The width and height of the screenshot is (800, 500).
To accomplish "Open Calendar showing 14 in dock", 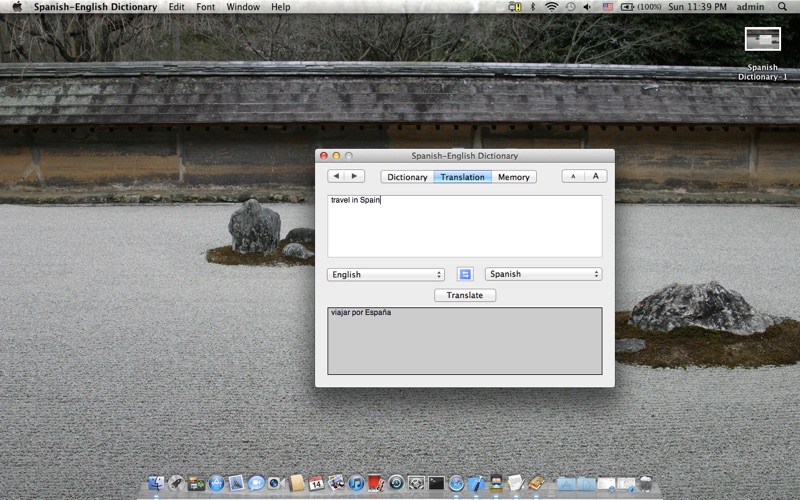I will click(316, 483).
